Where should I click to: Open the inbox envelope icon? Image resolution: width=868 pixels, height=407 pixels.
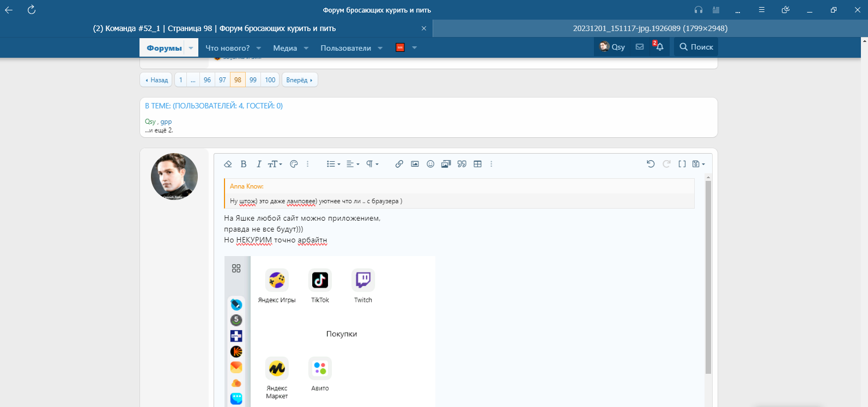640,47
